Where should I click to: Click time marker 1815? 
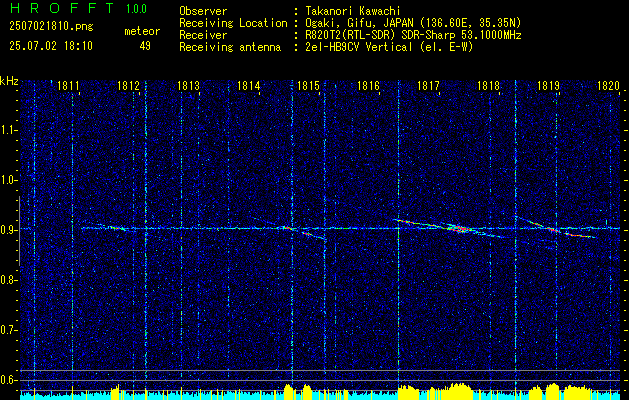pos(308,86)
